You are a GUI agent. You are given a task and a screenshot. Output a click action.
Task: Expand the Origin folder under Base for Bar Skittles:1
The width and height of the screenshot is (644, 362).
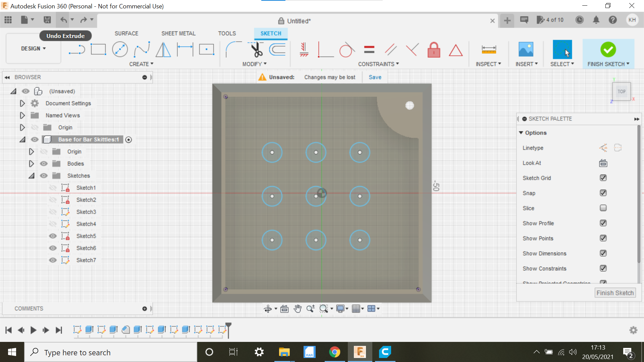pyautogui.click(x=32, y=151)
